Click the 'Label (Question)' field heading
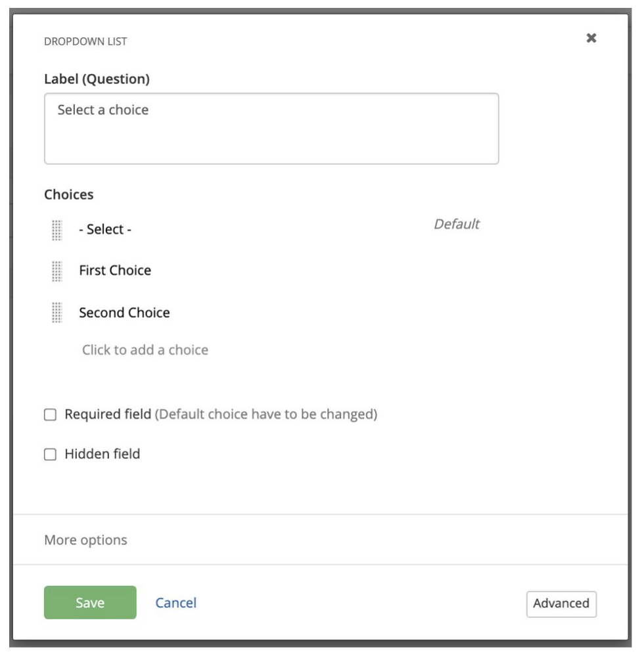Viewport: 644px width, 658px height. pos(97,79)
